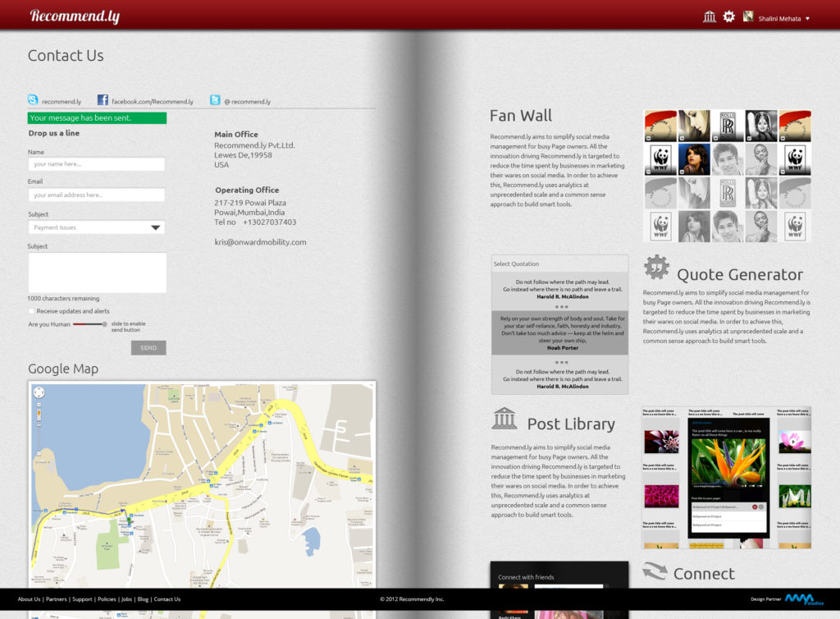Image resolution: width=840 pixels, height=619 pixels.
Task: Open Jobs footer link
Action: [126, 599]
